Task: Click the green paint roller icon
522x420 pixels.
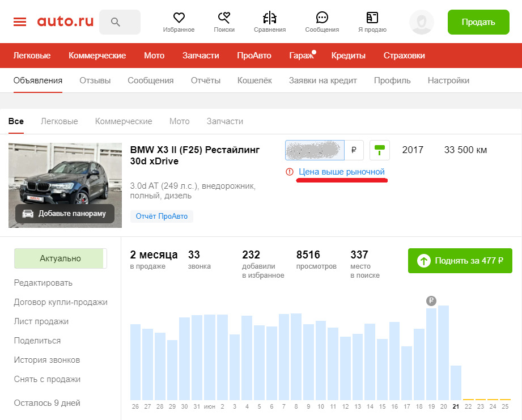Action: click(x=380, y=150)
